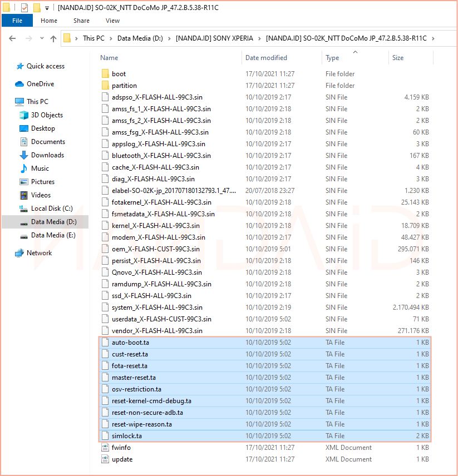Click the Quick access star icon

pyautogui.click(x=19, y=66)
